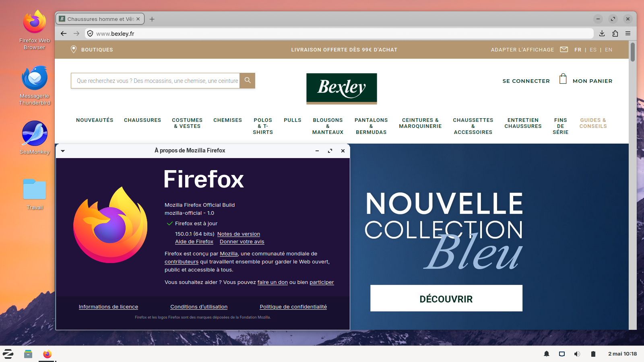This screenshot has height=362, width=644.
Task: Click the envelope newsletter icon in top banner
Action: click(564, 49)
